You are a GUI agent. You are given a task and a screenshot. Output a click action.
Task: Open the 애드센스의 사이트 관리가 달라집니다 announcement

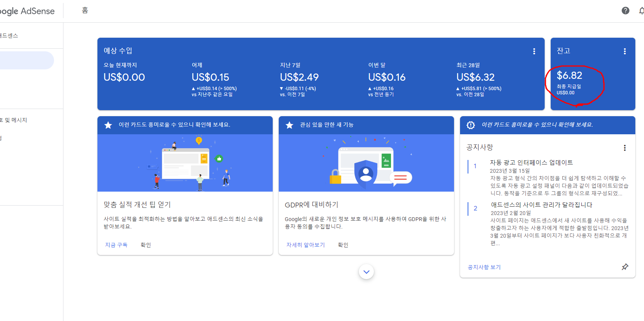tap(541, 205)
